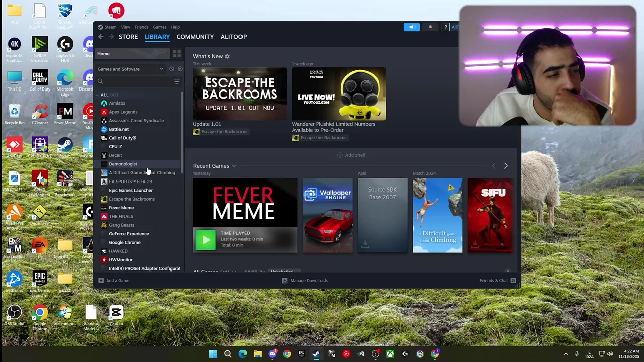Open the ALITOOP profile tab
The width and height of the screenshot is (644, 362).
click(x=233, y=37)
